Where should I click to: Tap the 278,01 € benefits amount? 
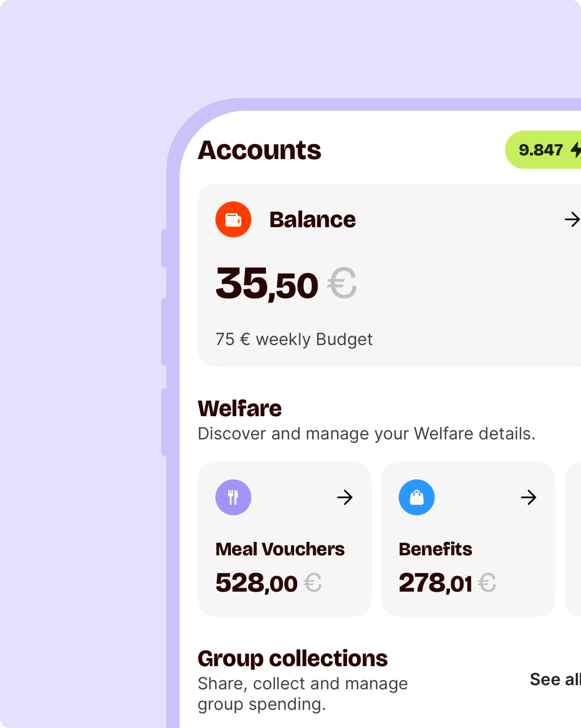pyautogui.click(x=447, y=583)
